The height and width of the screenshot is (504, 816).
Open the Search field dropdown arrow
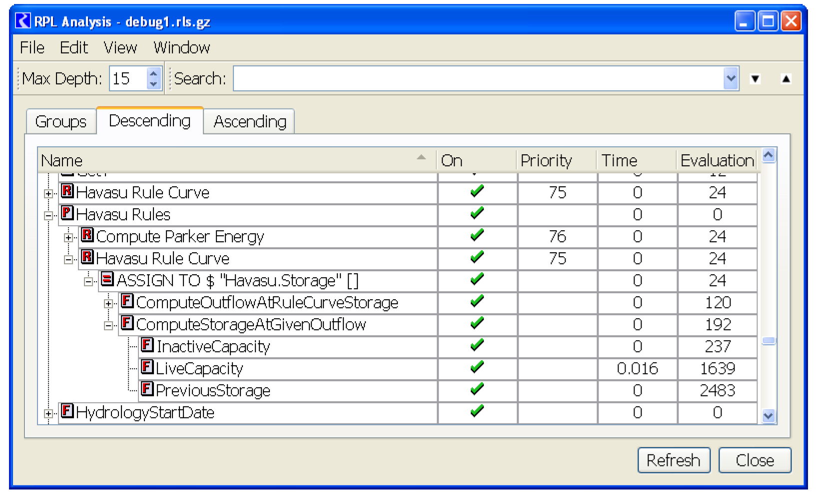(731, 79)
